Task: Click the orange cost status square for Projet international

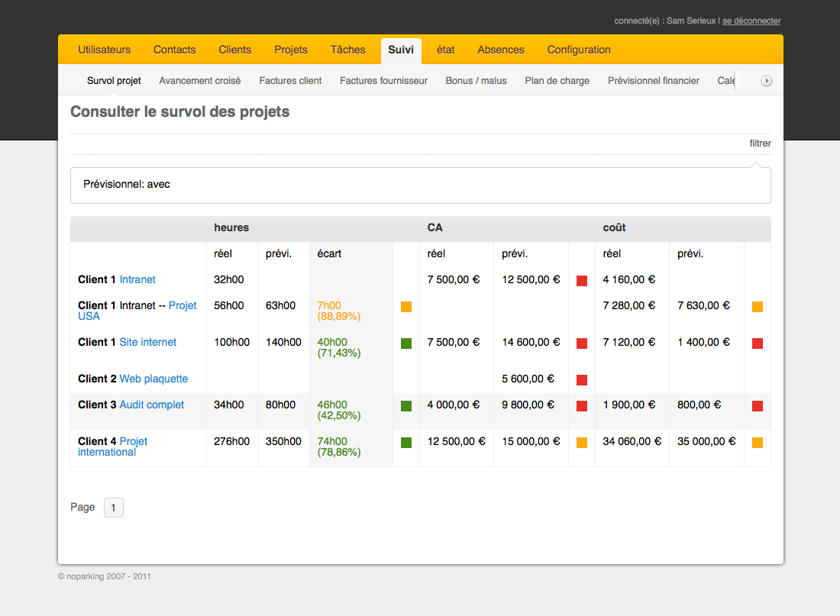Action: [758, 443]
